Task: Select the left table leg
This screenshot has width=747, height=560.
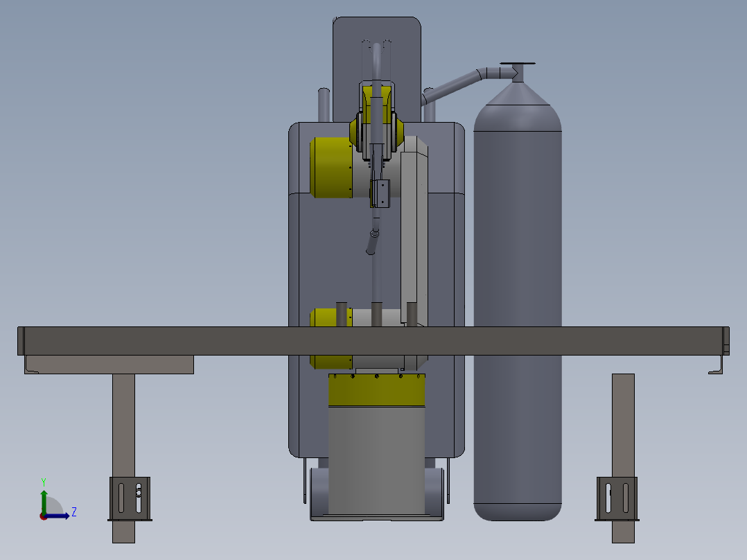Action: (123, 424)
